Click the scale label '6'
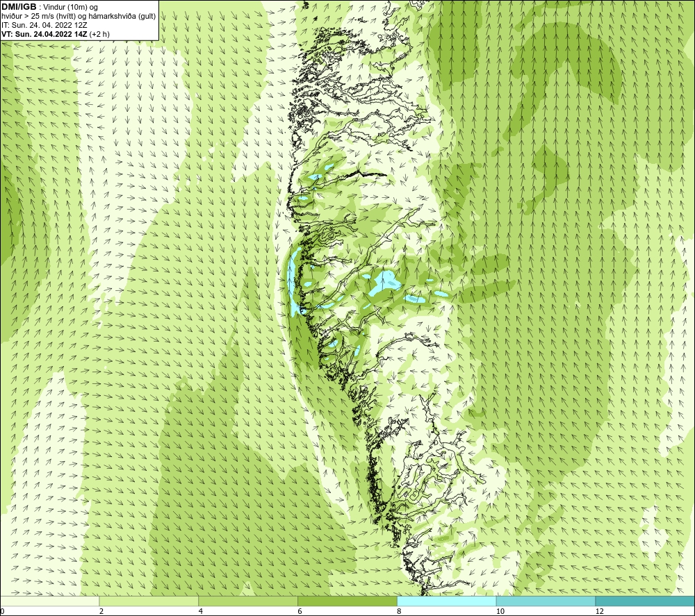Screen dimensions: 695x616 [300, 611]
